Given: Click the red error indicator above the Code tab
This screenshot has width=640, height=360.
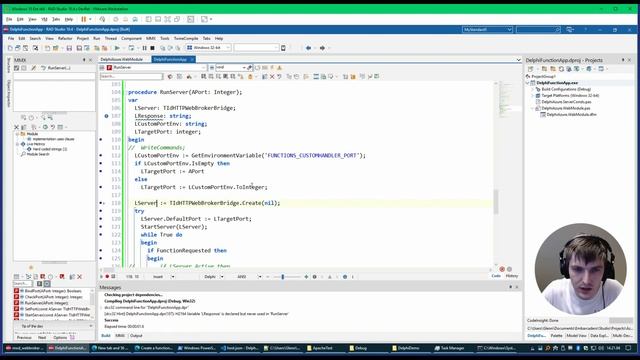Looking at the screenshot, I should pos(502,269).
